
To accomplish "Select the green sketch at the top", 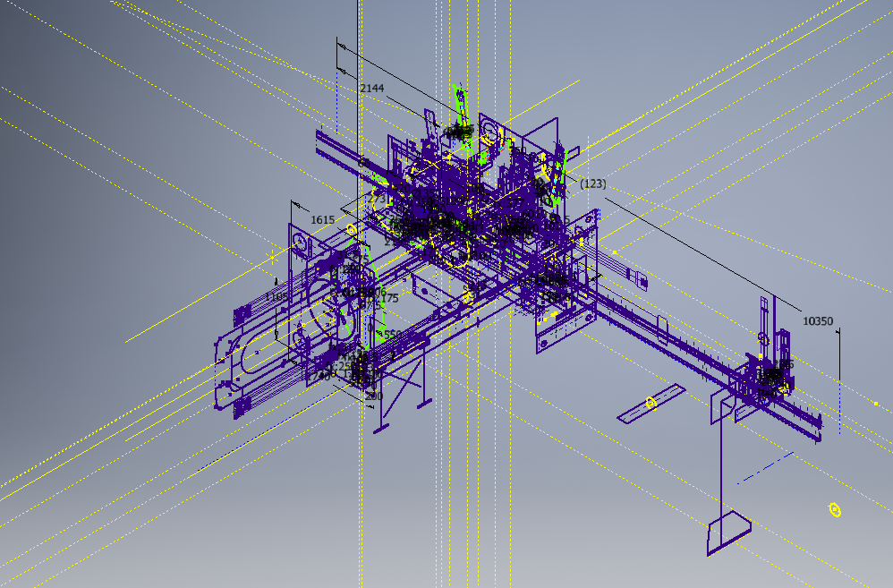I will 461,100.
